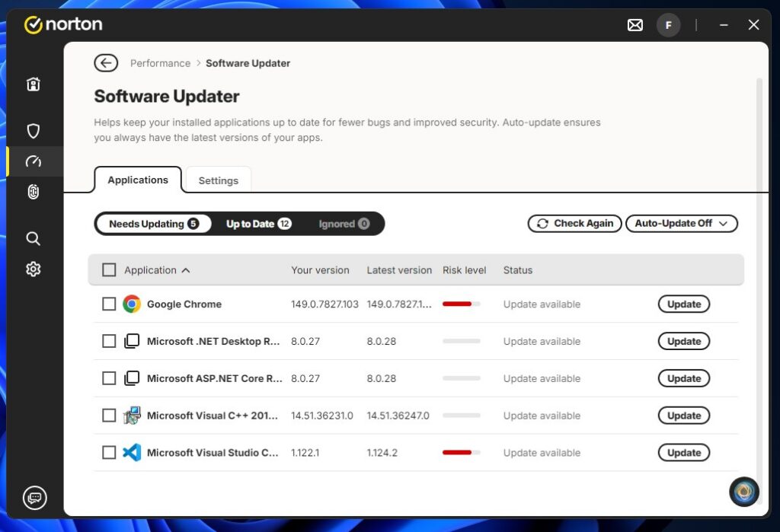Image resolution: width=780 pixels, height=532 pixels.
Task: Switch to the Settings tab
Action: pyautogui.click(x=219, y=180)
